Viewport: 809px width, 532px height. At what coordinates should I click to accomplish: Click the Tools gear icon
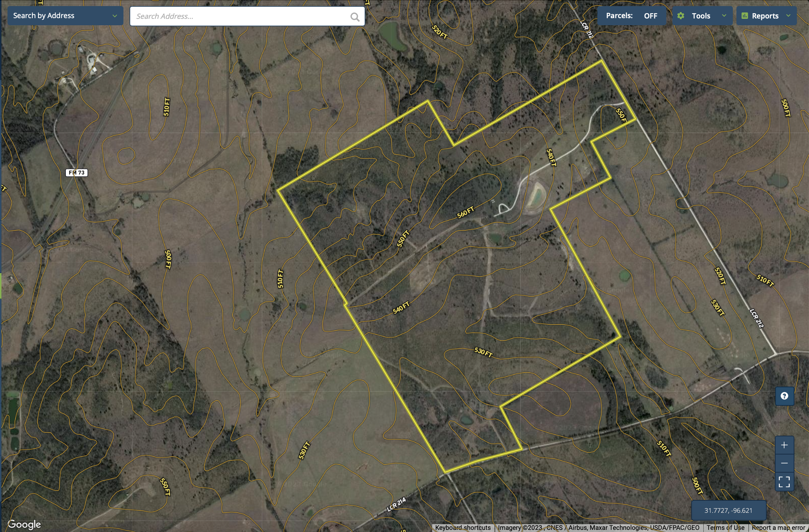681,16
